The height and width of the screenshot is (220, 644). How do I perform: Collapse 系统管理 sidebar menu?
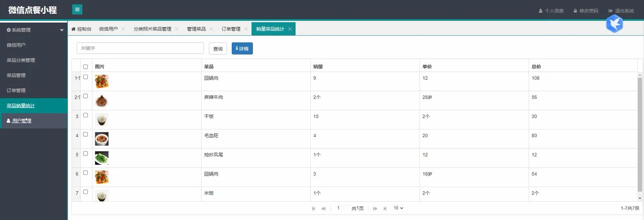click(34, 30)
